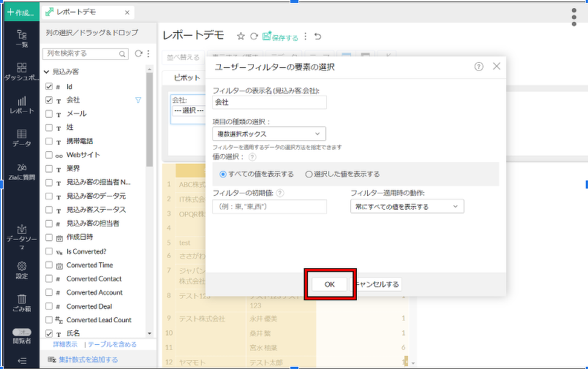Click the OK button in dialog
Viewport: 588px width, 369px height.
(x=330, y=284)
